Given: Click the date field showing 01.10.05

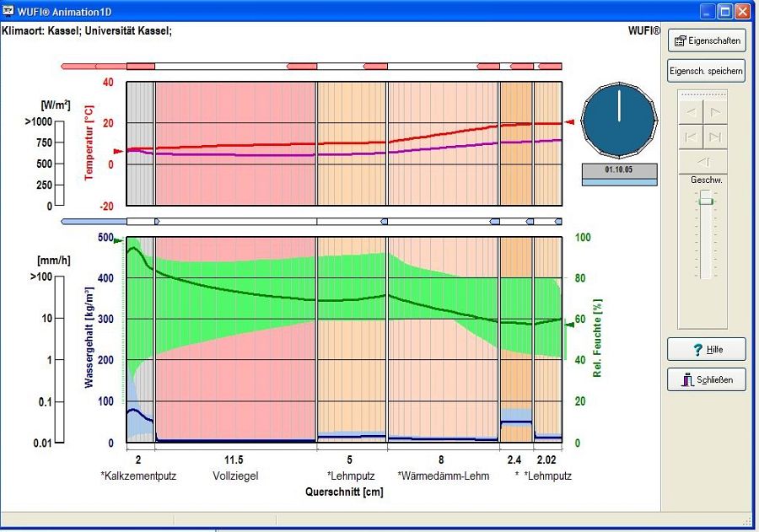Looking at the screenshot, I should (619, 169).
